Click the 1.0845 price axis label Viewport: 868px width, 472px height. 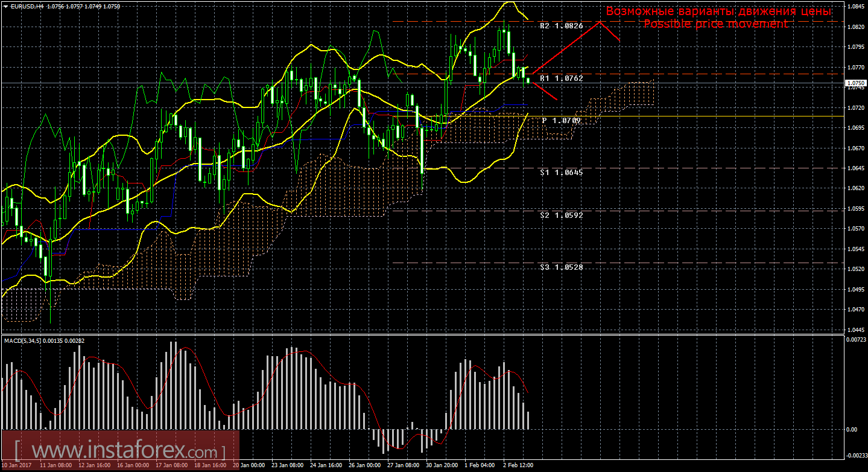point(855,7)
